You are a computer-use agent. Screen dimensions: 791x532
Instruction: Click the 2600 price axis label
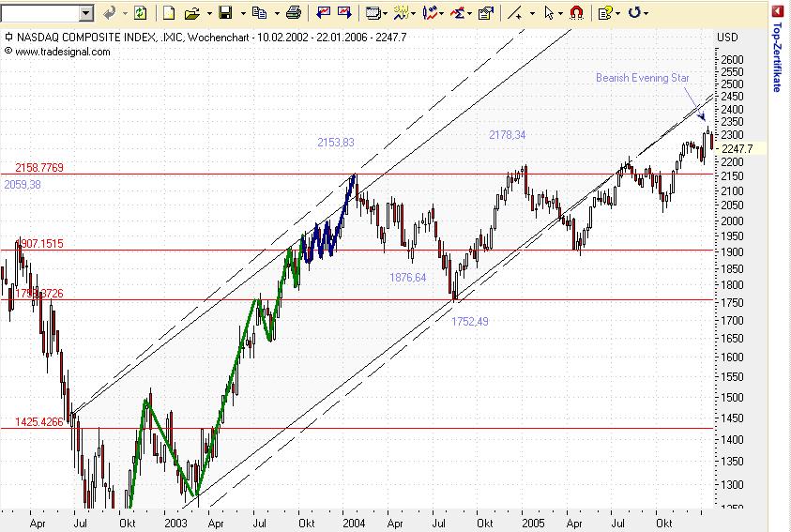click(732, 59)
